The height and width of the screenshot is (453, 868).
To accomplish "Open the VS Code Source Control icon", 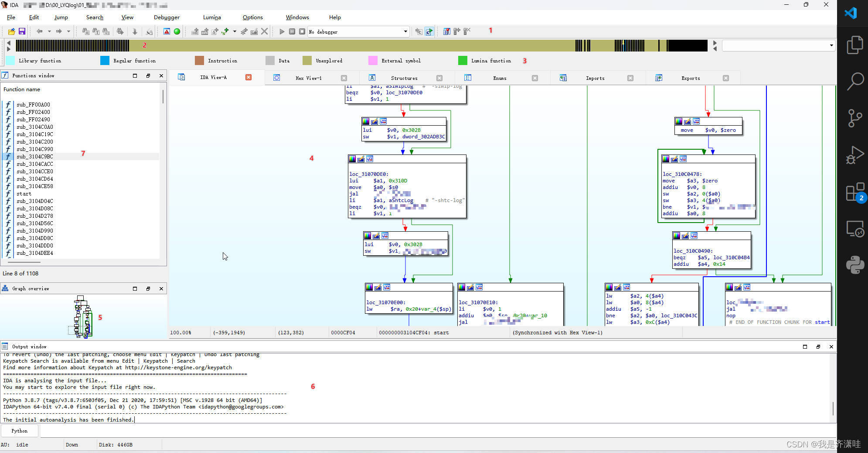I will click(854, 118).
